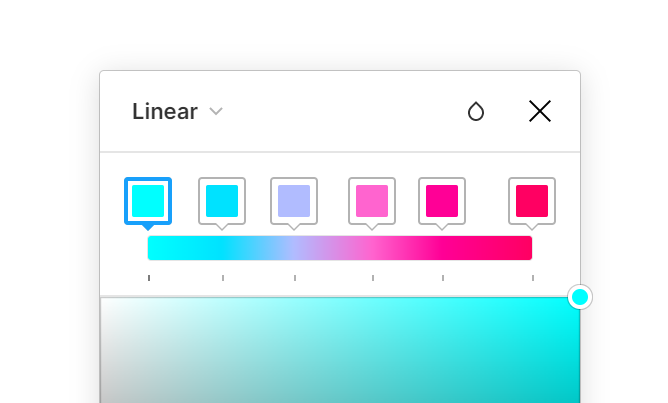Open the Linear gradient type dropdown

click(177, 112)
